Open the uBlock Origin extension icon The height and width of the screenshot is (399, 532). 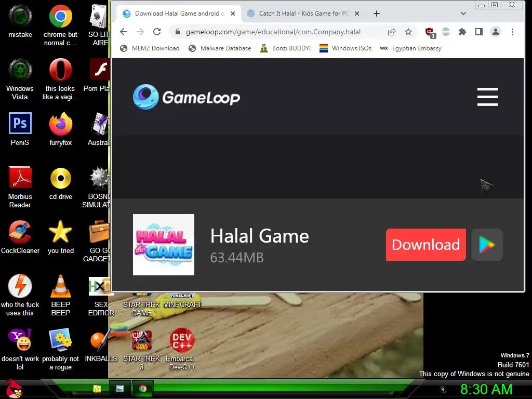430,33
